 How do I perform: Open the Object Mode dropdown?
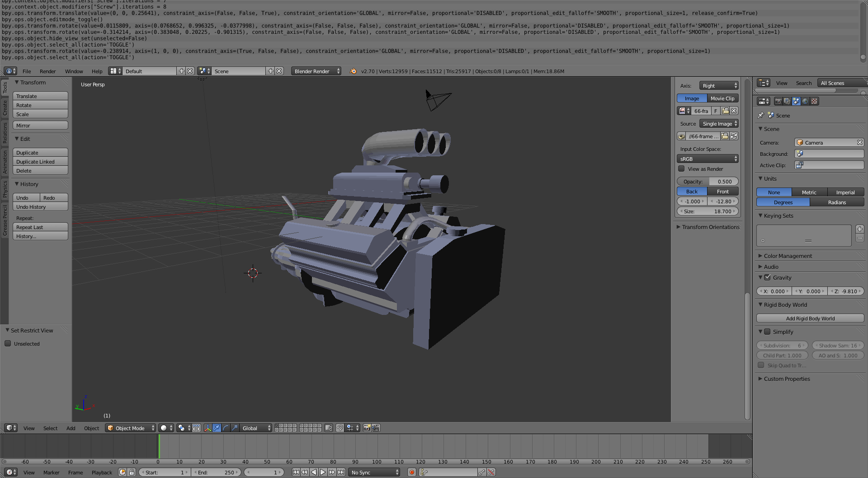tap(130, 428)
